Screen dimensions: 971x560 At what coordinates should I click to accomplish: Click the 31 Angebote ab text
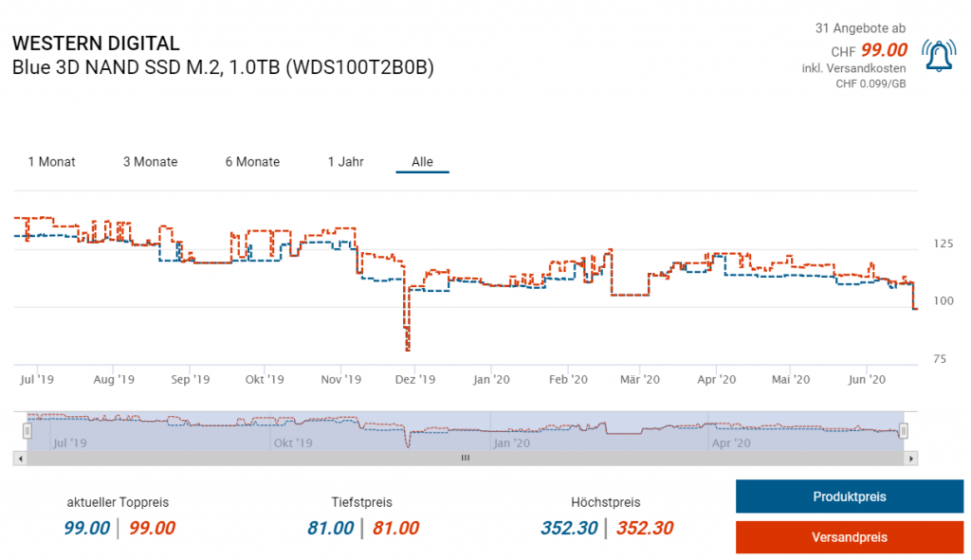[860, 27]
